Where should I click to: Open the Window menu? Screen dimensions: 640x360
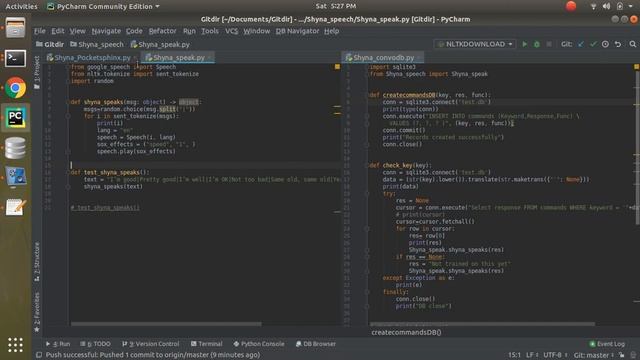click(257, 31)
